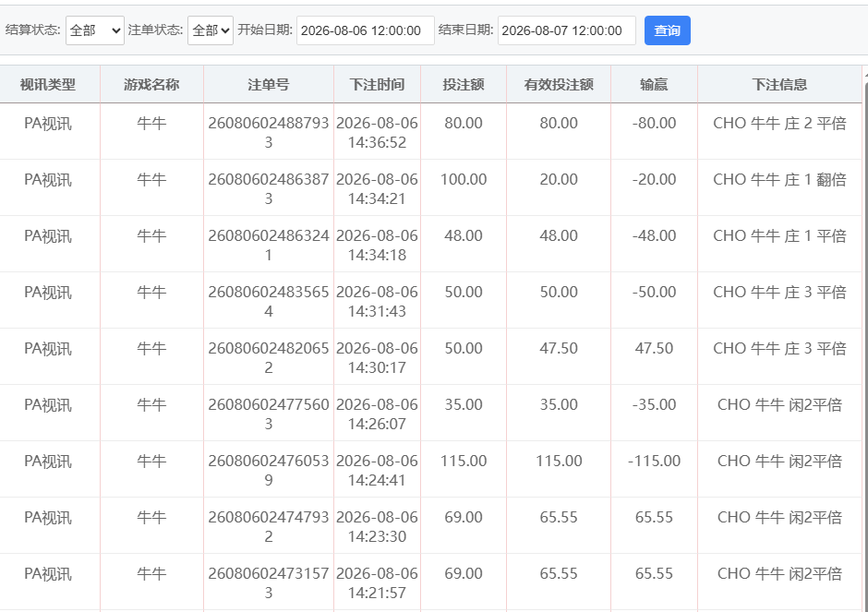Click the 47.50 win/loss value
This screenshot has width=868, height=612.
point(654,349)
